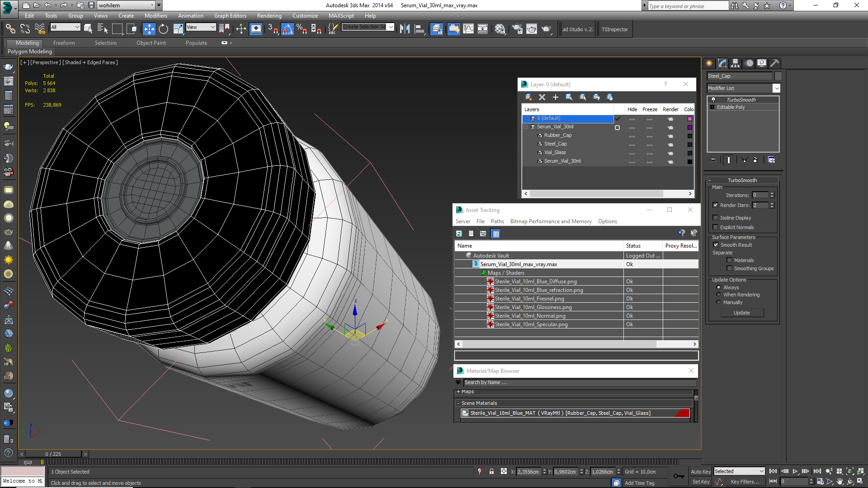Open the Graph Editors menu

coord(230,15)
